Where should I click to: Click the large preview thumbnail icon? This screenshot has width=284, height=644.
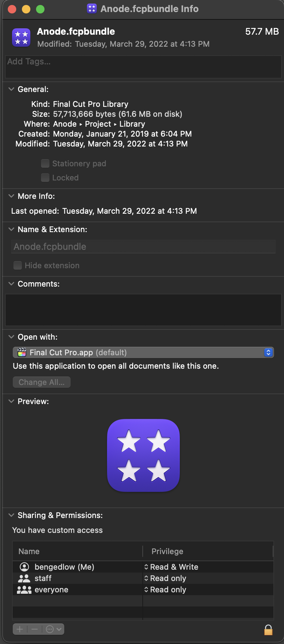coord(143,455)
